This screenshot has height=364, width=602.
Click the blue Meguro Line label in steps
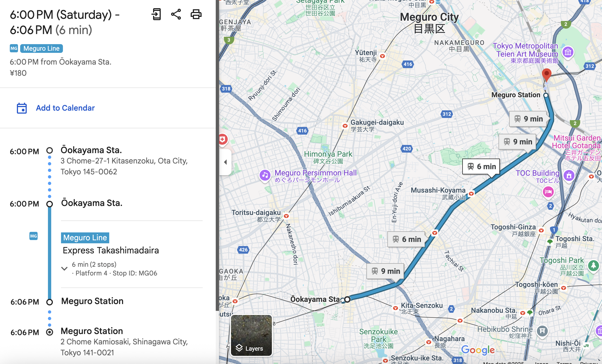tap(85, 238)
